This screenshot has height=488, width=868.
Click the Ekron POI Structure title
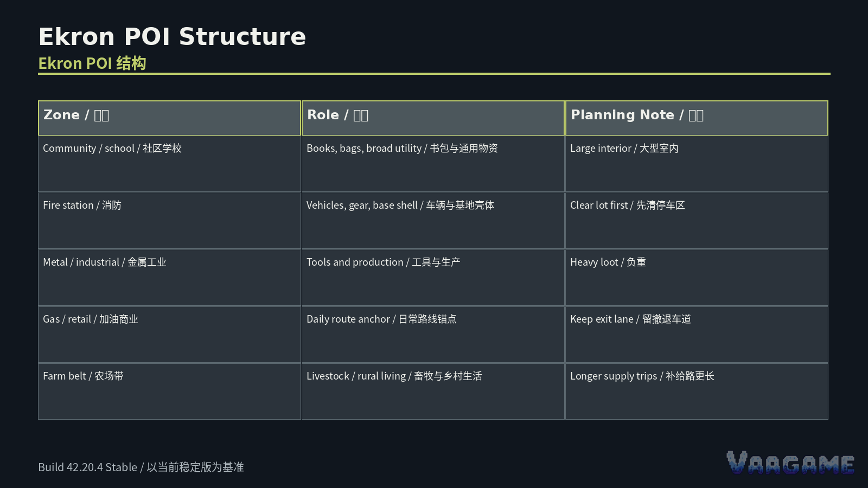[x=172, y=37]
